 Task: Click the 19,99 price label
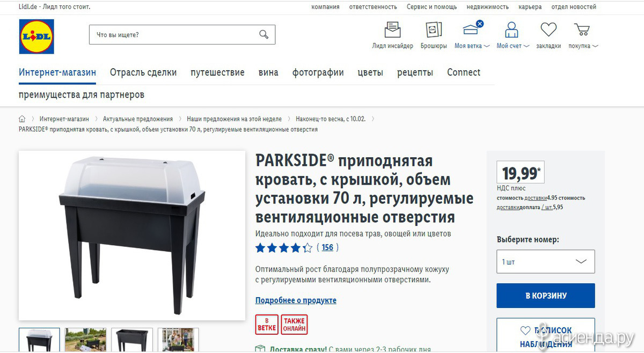[521, 173]
